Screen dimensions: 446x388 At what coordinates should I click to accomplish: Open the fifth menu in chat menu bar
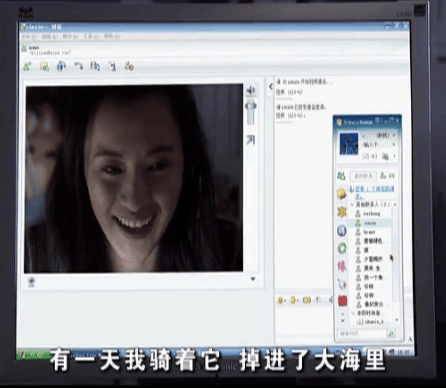[111, 36]
